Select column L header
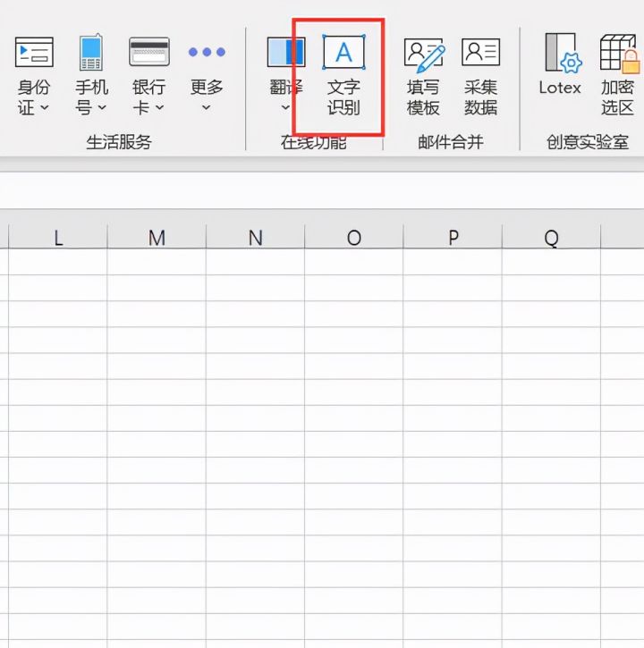The image size is (644, 648). tap(57, 237)
